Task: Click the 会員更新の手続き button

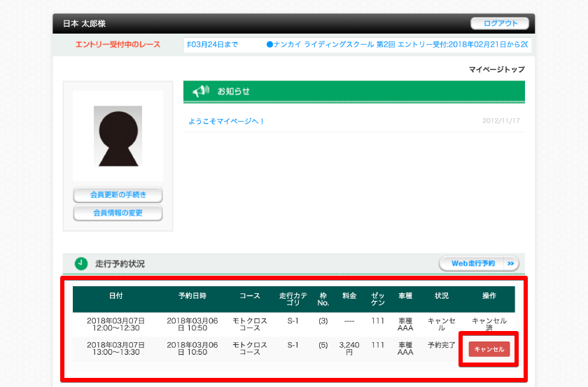Action: coord(118,195)
